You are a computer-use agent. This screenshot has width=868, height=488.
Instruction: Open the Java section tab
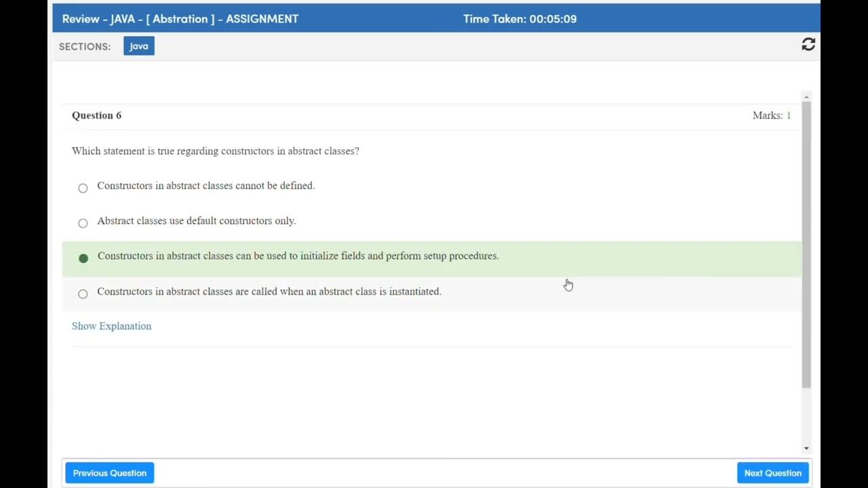139,46
